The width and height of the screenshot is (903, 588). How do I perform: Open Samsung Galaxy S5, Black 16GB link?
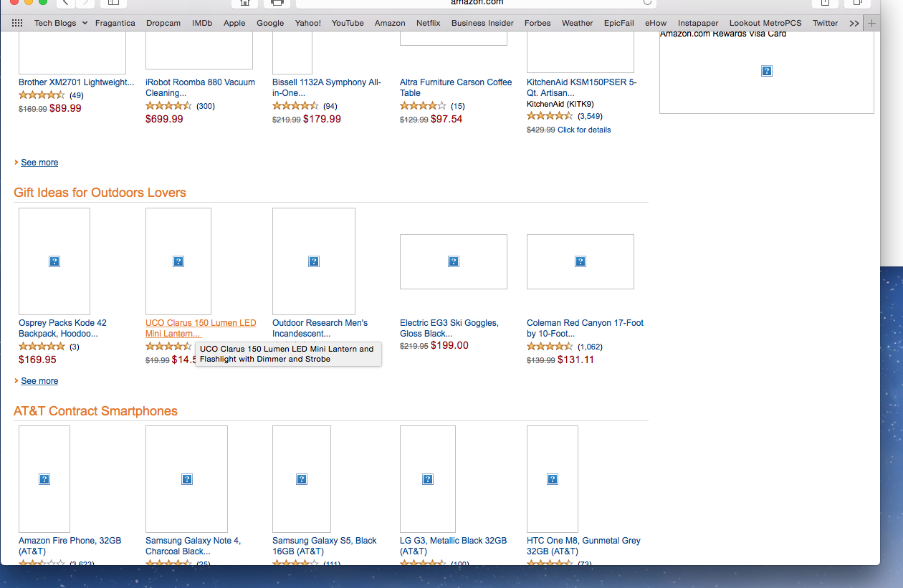tap(325, 546)
